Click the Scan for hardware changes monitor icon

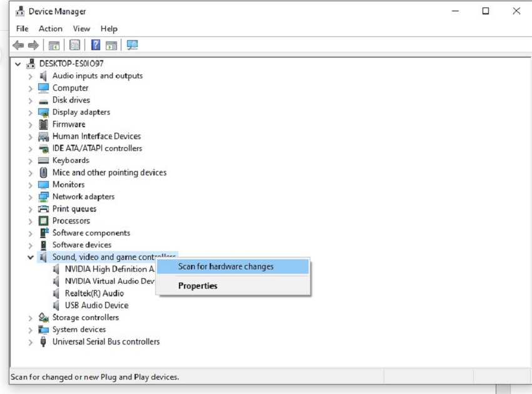click(x=132, y=45)
